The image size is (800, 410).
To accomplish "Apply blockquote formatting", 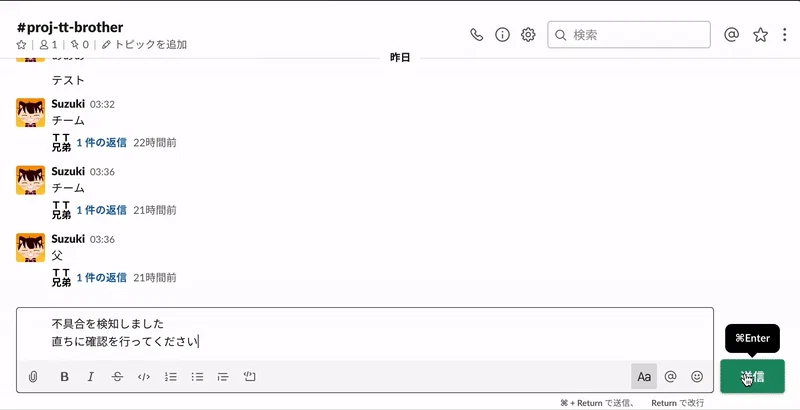I will (x=223, y=377).
